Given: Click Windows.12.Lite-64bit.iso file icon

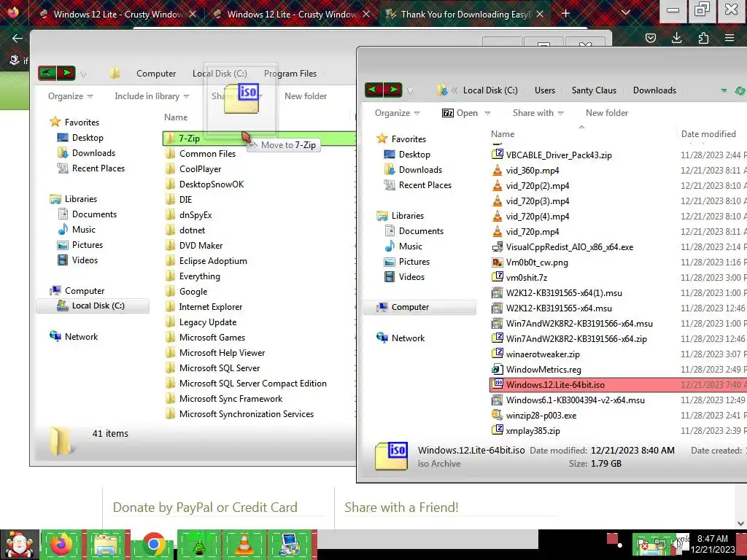Looking at the screenshot, I should [x=498, y=384].
